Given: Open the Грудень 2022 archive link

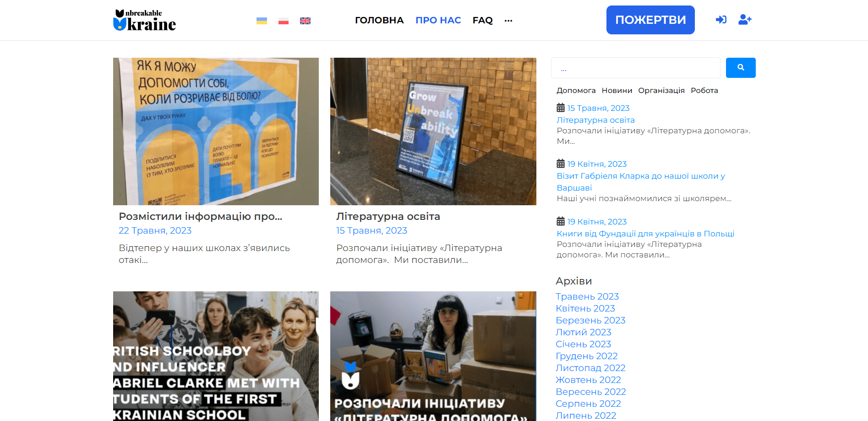Looking at the screenshot, I should point(586,356).
